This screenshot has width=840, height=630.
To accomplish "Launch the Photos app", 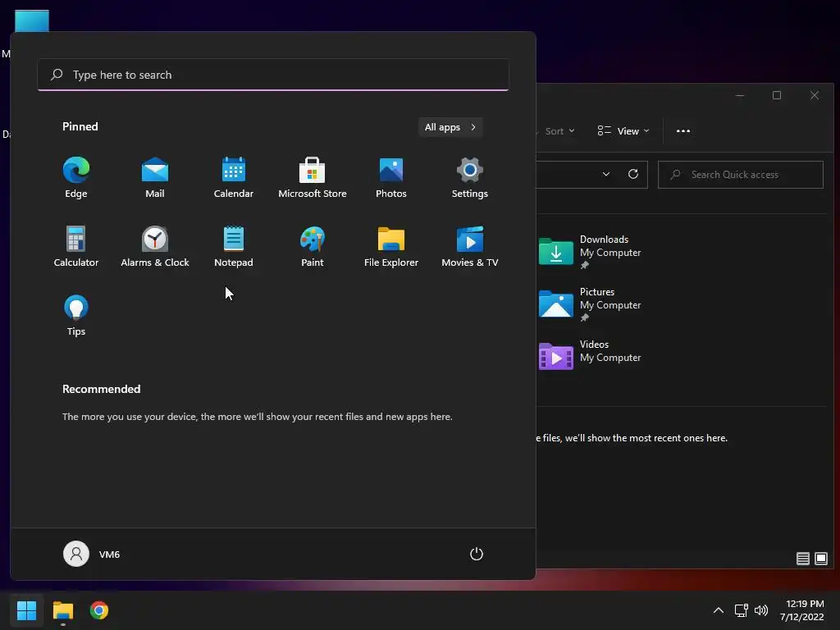I will click(391, 178).
